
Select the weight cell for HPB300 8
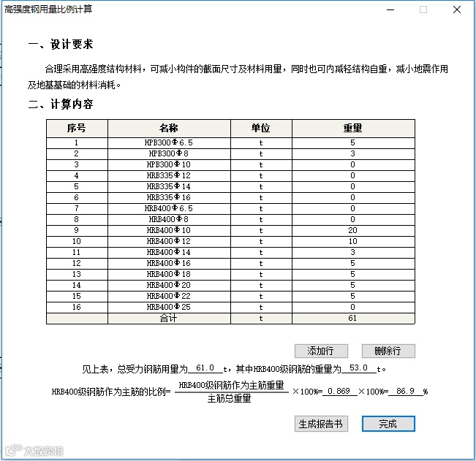[353, 153]
